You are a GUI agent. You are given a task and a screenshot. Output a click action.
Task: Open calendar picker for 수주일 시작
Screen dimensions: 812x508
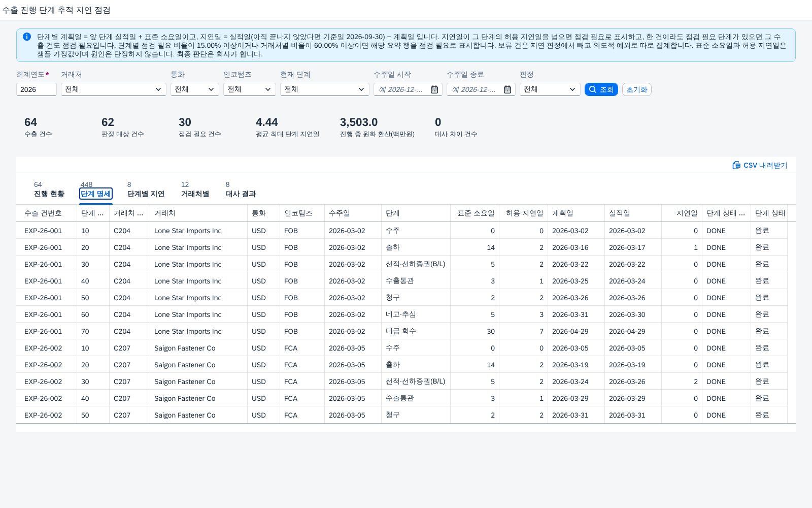pos(434,89)
